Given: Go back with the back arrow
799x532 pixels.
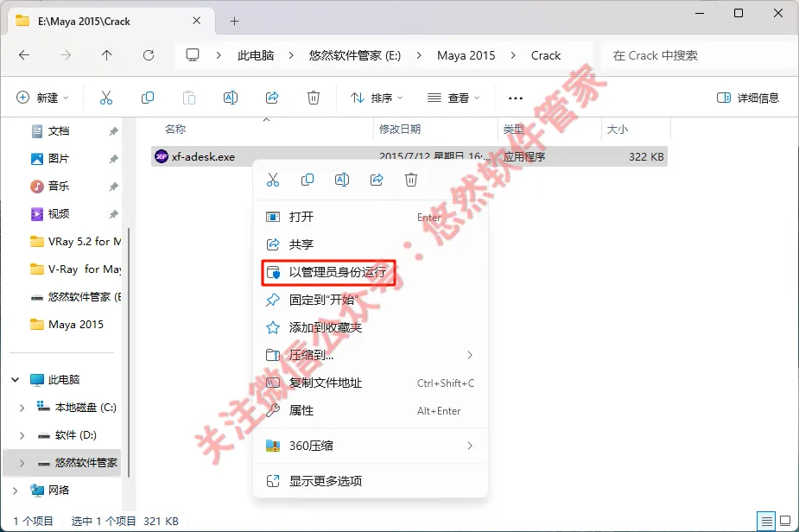Looking at the screenshot, I should click(x=24, y=55).
